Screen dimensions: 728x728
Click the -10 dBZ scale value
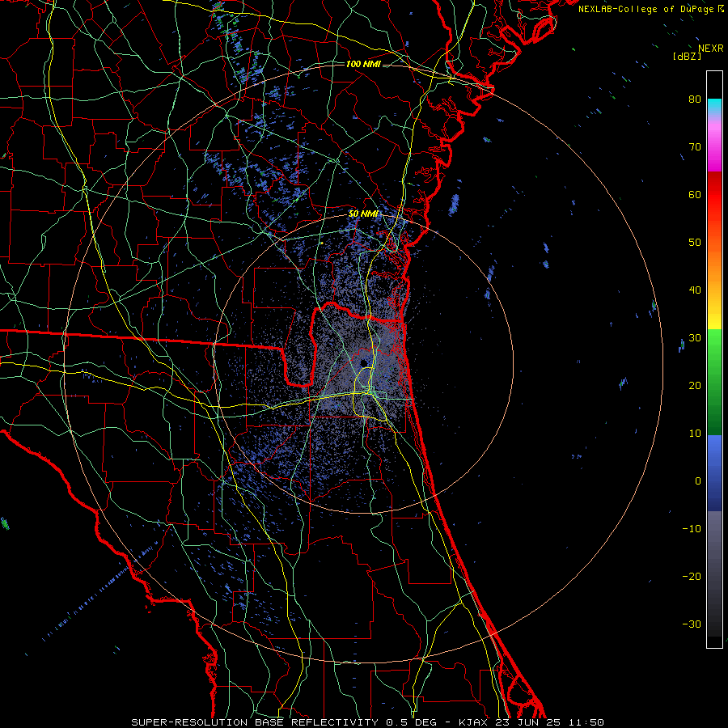[x=692, y=529]
